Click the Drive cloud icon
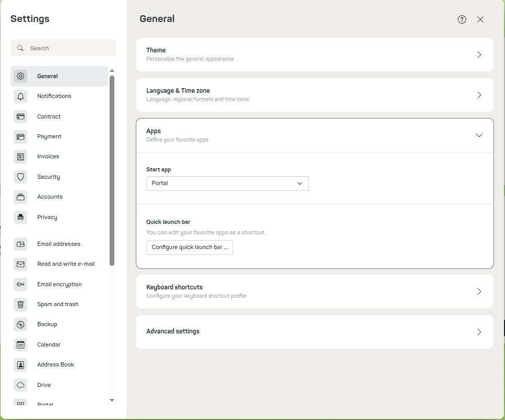Viewport: 505px width, 420px height. click(x=20, y=385)
